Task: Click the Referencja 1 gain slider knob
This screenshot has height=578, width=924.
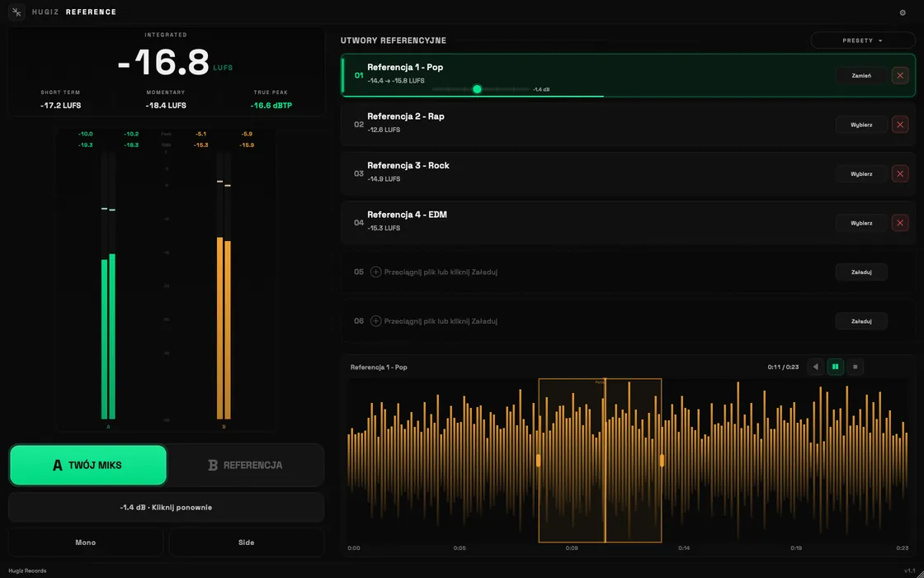Action: 478,89
